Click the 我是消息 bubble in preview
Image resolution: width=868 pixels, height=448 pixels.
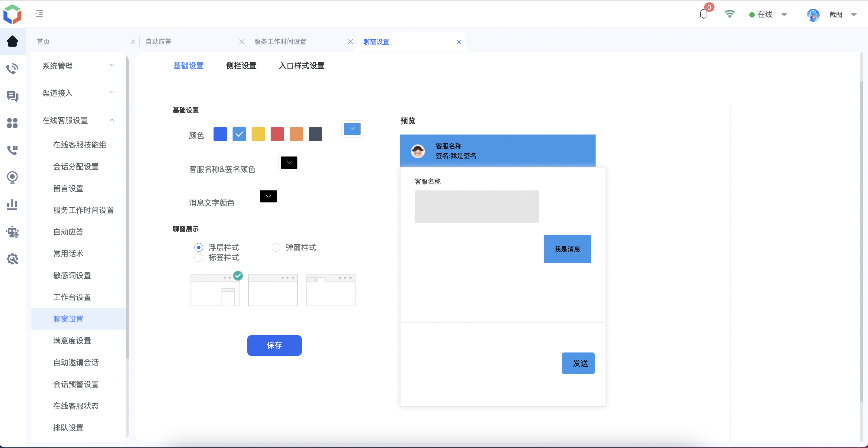point(567,249)
